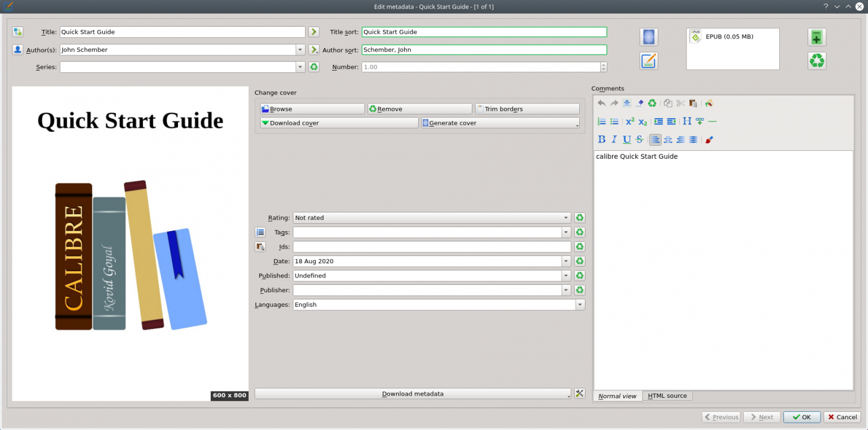Toggle underline formatting

[627, 140]
